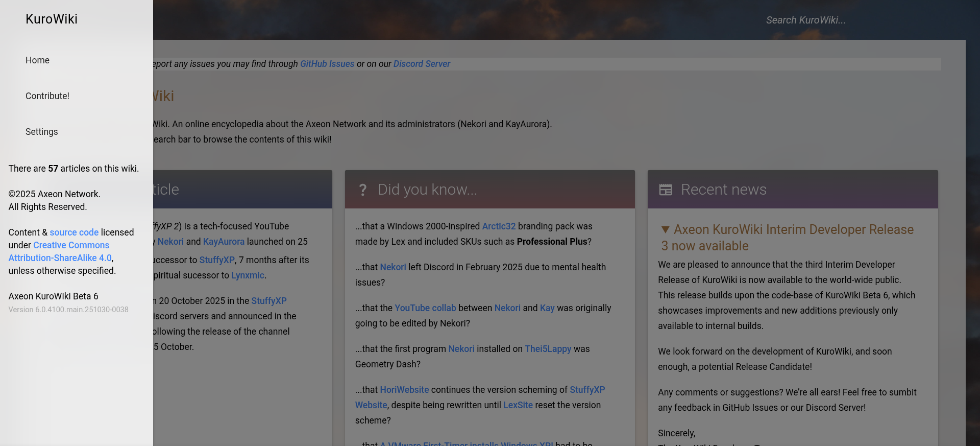Open the Kay link in YouTube collab fact
Image resolution: width=980 pixels, height=446 pixels.
547,308
